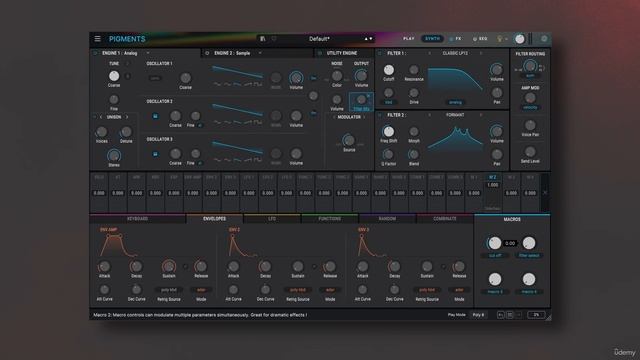The height and width of the screenshot is (360, 640).
Task: Click Filter 2 Freq Shift knob
Action: [388, 131]
